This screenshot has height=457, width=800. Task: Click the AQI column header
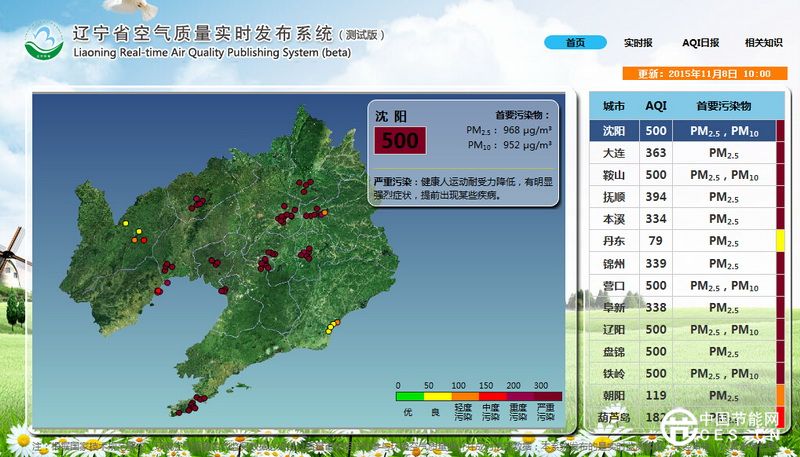656,106
